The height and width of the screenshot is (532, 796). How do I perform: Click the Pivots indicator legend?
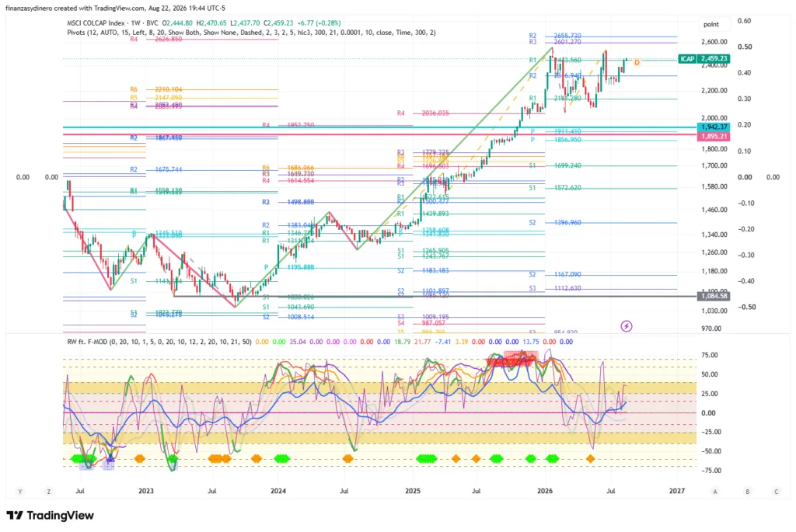pyautogui.click(x=251, y=33)
